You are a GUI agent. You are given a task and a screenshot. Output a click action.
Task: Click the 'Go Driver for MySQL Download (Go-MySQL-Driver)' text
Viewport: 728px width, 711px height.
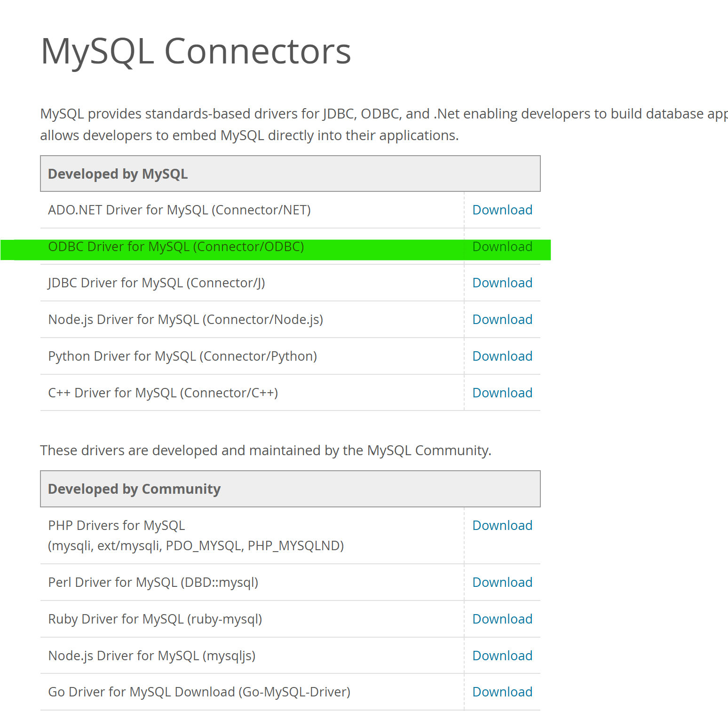(199, 692)
